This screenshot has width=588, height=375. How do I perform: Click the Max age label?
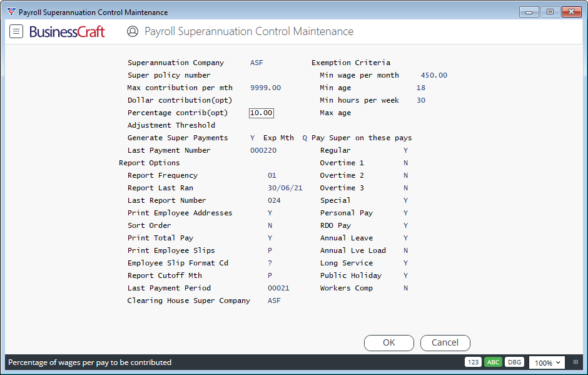[335, 113]
